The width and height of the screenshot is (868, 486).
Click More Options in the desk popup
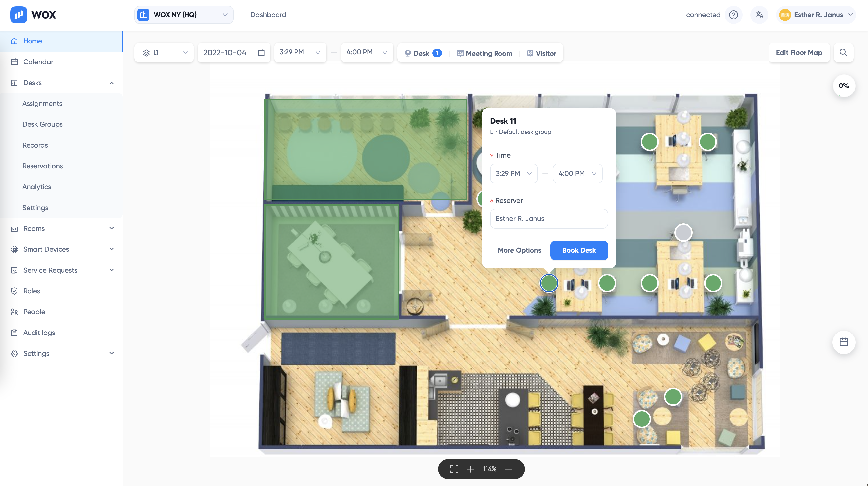[x=519, y=250]
